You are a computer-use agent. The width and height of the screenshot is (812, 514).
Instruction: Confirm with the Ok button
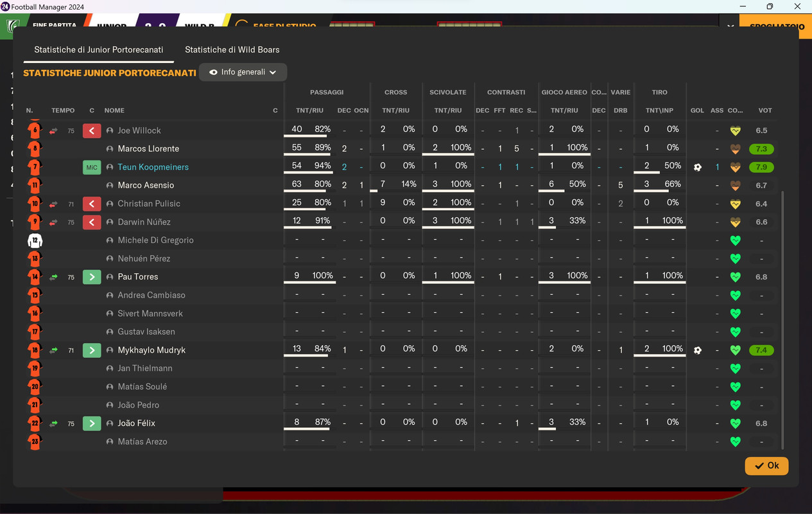click(x=766, y=466)
